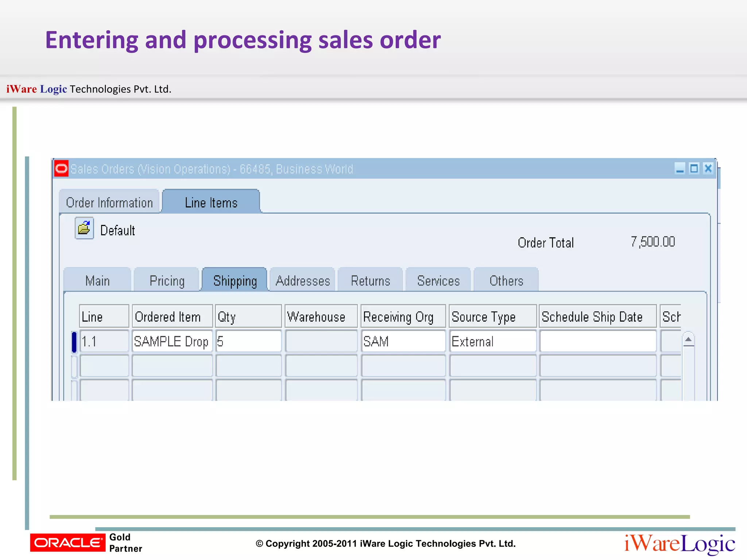
Task: Click the Ordered Item field in second row
Action: (x=172, y=366)
